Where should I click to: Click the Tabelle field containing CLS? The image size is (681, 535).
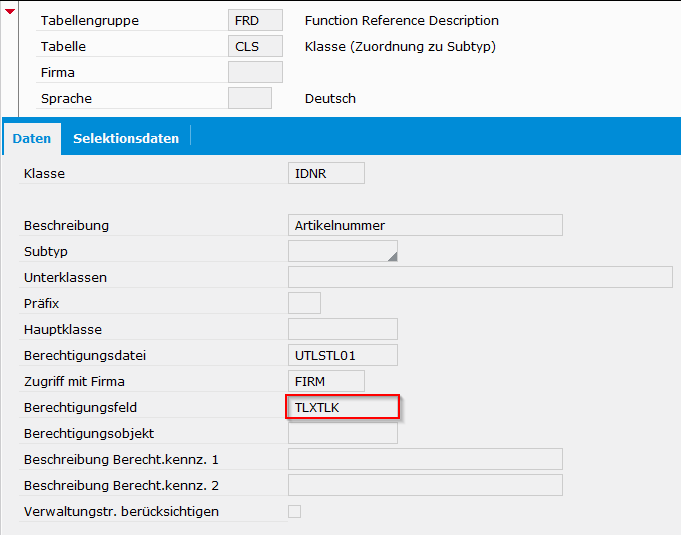(x=255, y=46)
